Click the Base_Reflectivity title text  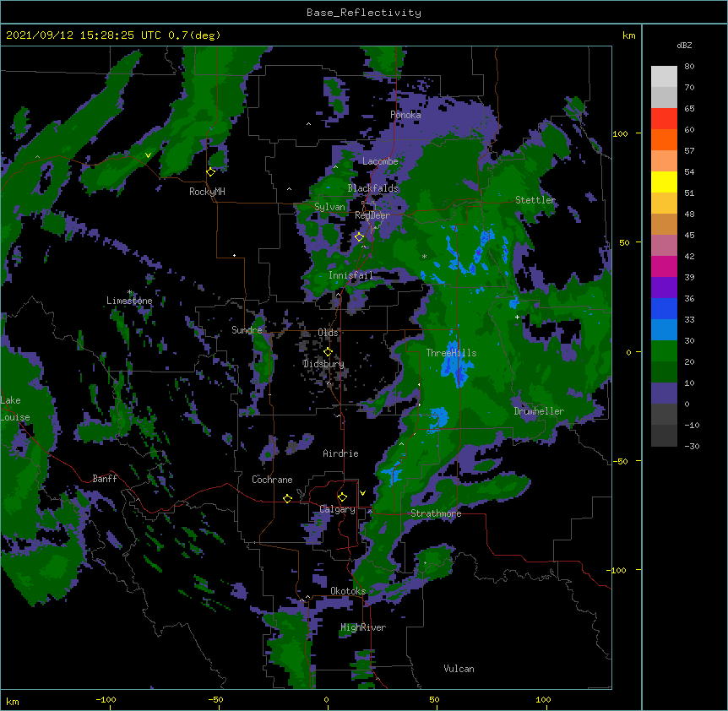[364, 13]
